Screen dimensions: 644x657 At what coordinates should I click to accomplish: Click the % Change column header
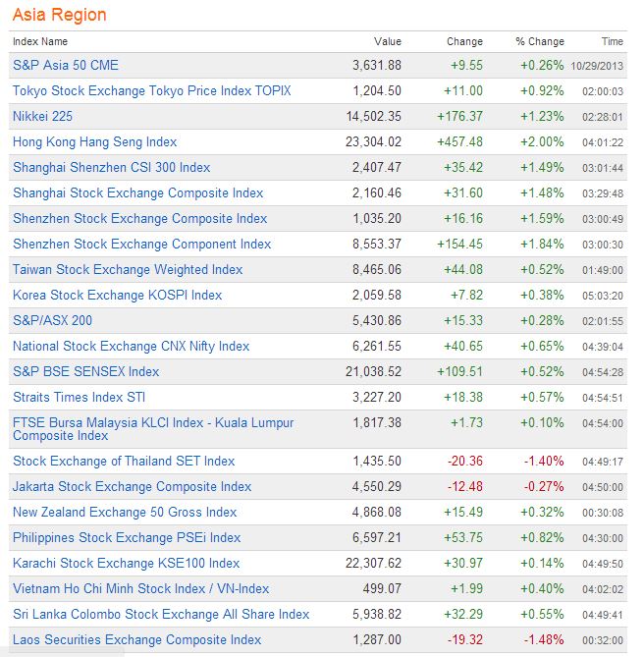coord(540,41)
